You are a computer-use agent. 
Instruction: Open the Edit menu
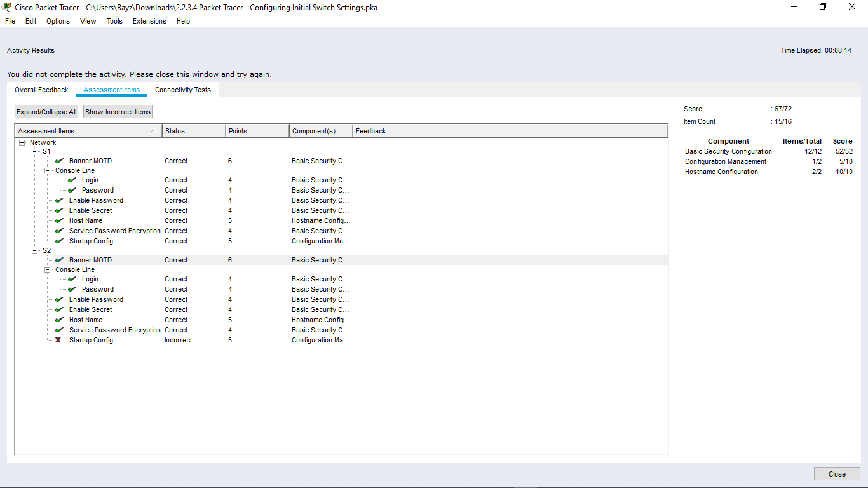31,21
